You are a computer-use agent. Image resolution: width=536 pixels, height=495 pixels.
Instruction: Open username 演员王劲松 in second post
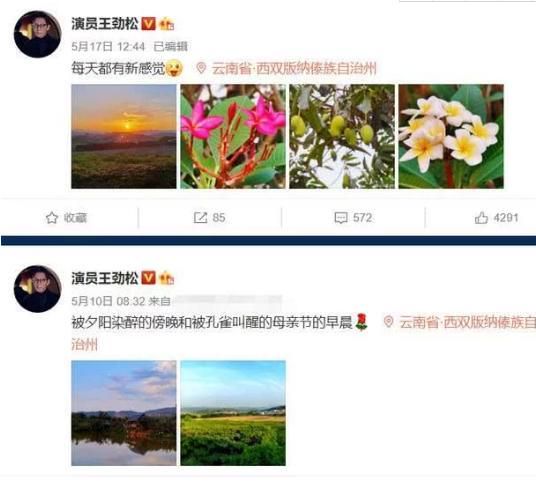[105, 278]
